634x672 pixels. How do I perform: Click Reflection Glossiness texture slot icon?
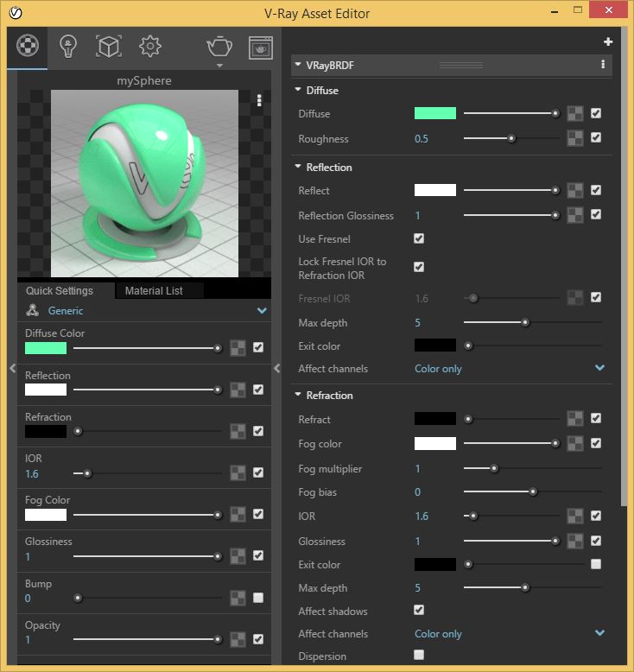pos(575,215)
